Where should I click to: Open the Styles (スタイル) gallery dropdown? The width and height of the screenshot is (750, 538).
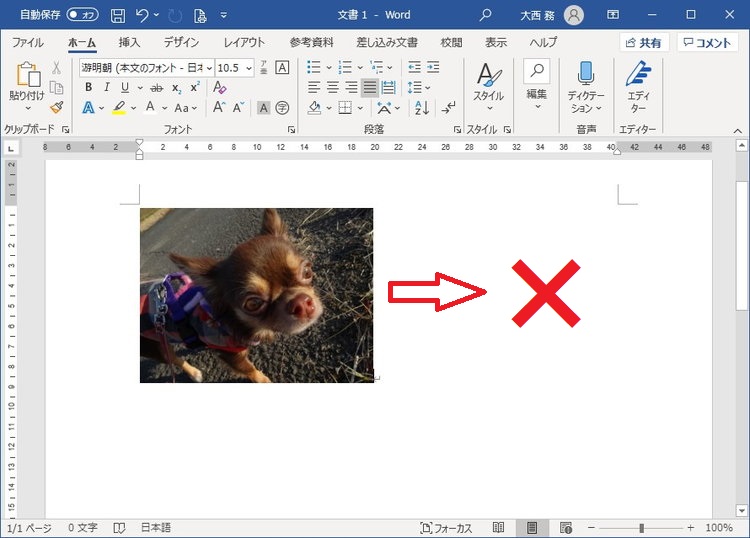(489, 87)
